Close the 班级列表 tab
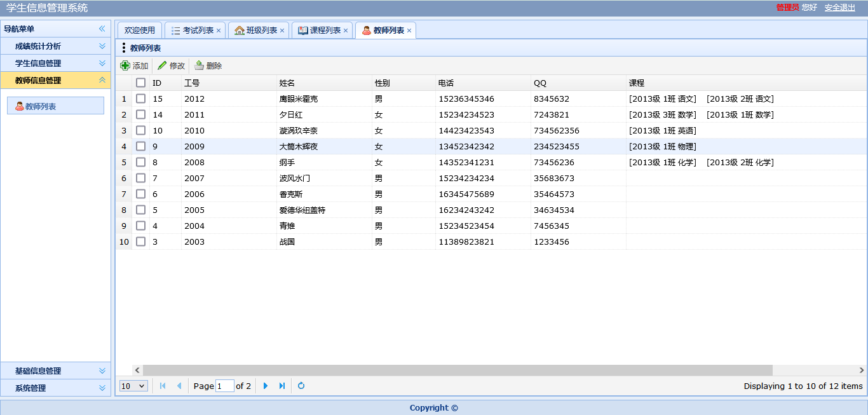This screenshot has width=868, height=415. click(282, 31)
